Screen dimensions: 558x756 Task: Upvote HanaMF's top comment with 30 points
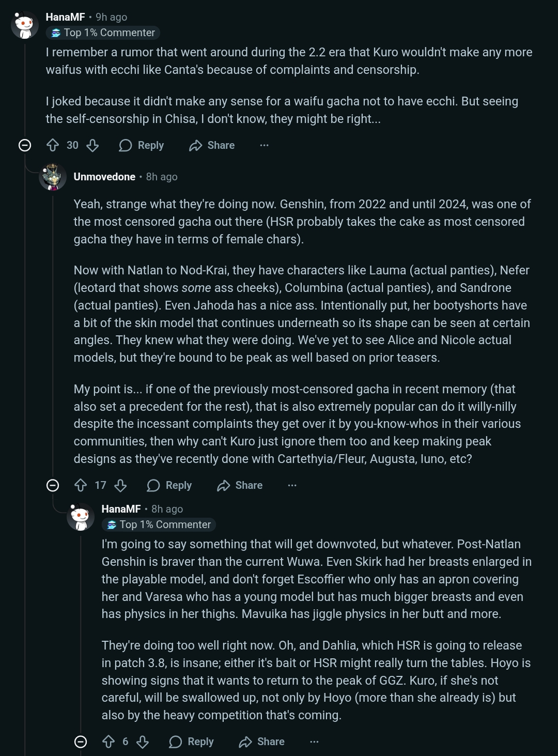pyautogui.click(x=53, y=146)
